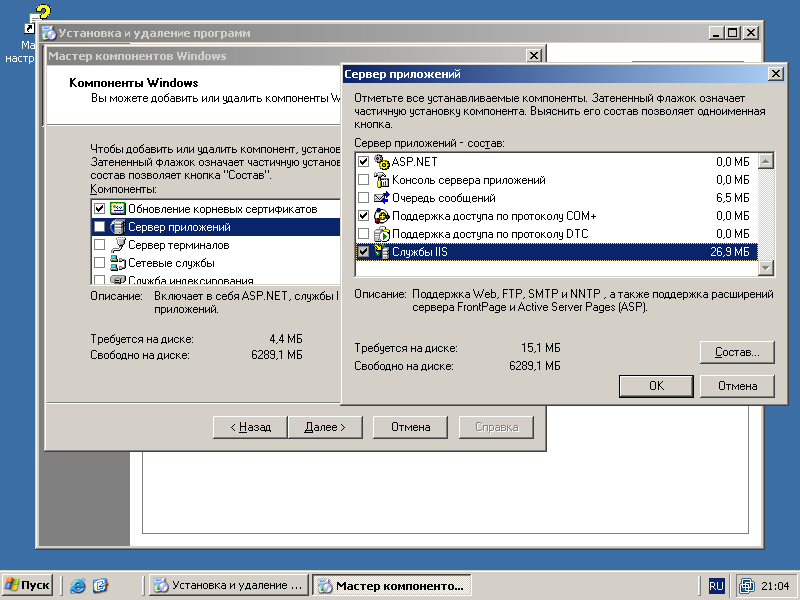Select Служба индексирования row text
Screen dimensions: 800x600
[x=191, y=281]
